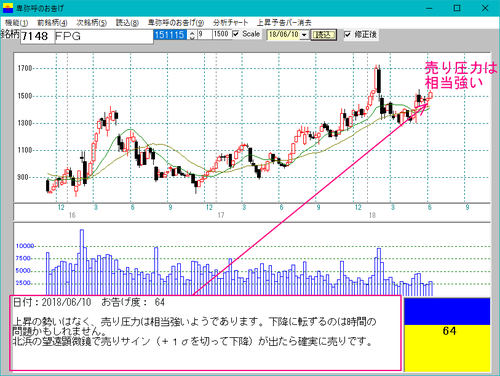This screenshot has width=500, height=376.
Task: Click the spinner arrows beside 151115
Action: click(192, 35)
